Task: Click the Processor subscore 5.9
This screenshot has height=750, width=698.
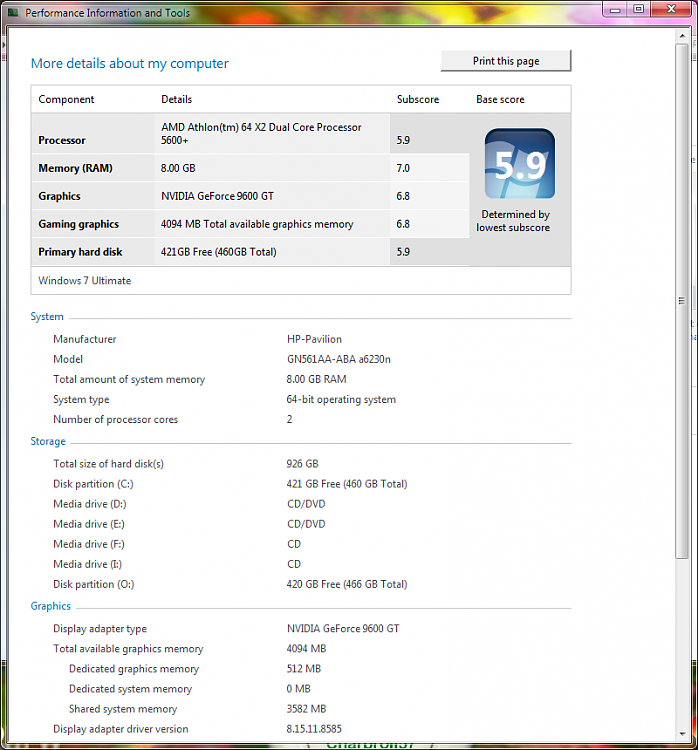Action: click(403, 140)
